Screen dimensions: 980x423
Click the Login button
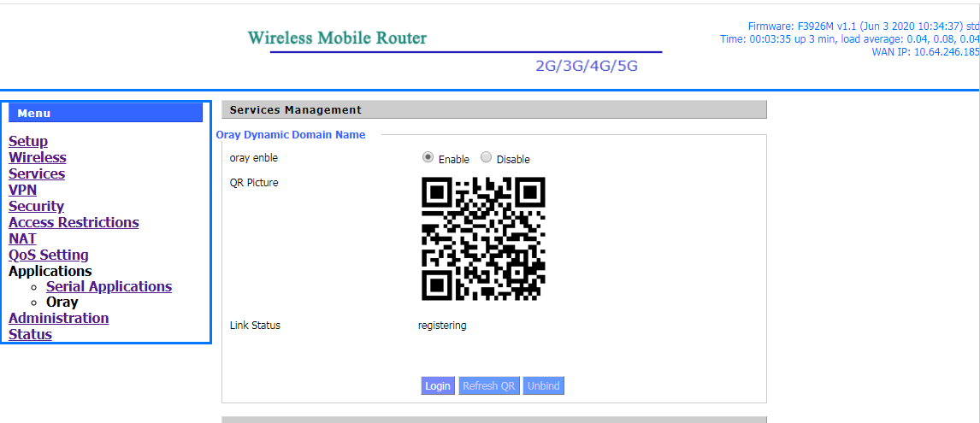tap(438, 385)
